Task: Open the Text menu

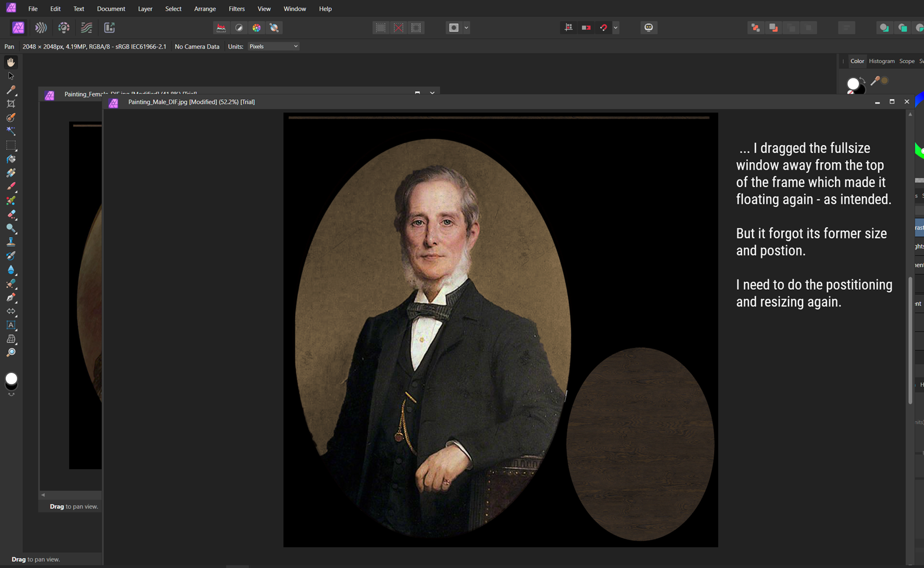Action: 78,9
